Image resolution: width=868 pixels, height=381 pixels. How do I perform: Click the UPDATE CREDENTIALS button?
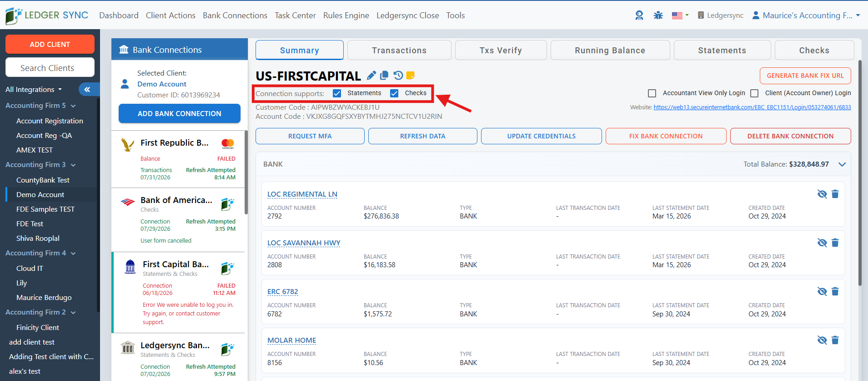(542, 136)
